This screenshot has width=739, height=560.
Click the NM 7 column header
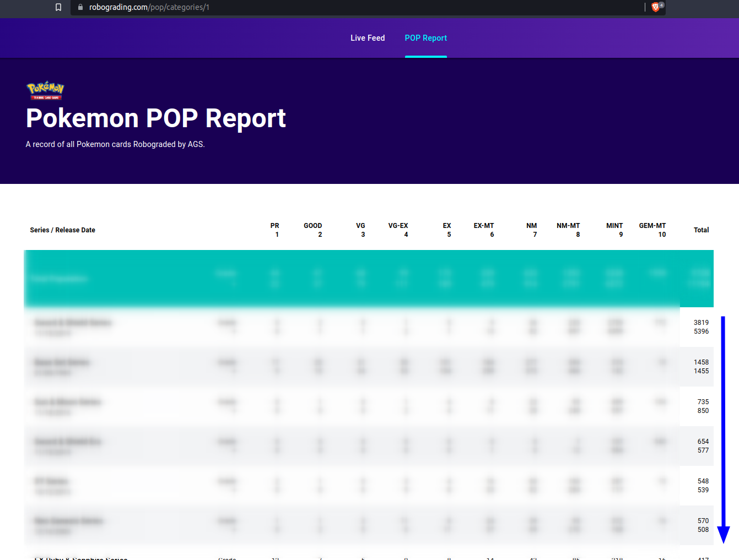tap(532, 230)
